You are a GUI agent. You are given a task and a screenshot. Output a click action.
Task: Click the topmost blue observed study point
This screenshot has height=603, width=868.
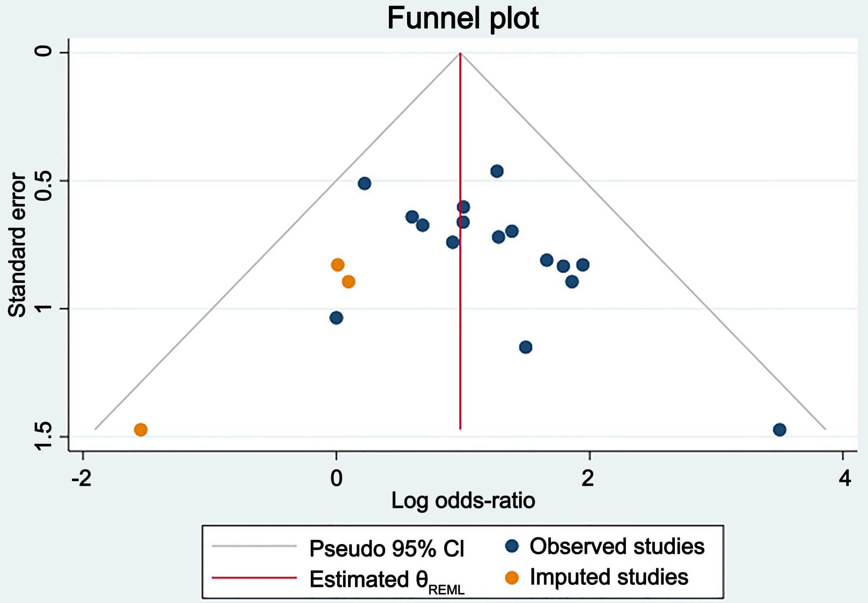[x=497, y=171]
